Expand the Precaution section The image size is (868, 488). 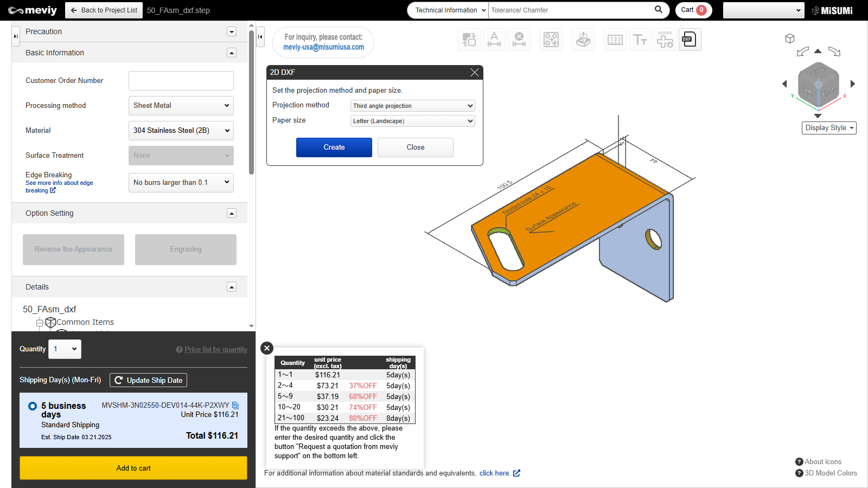tap(232, 31)
